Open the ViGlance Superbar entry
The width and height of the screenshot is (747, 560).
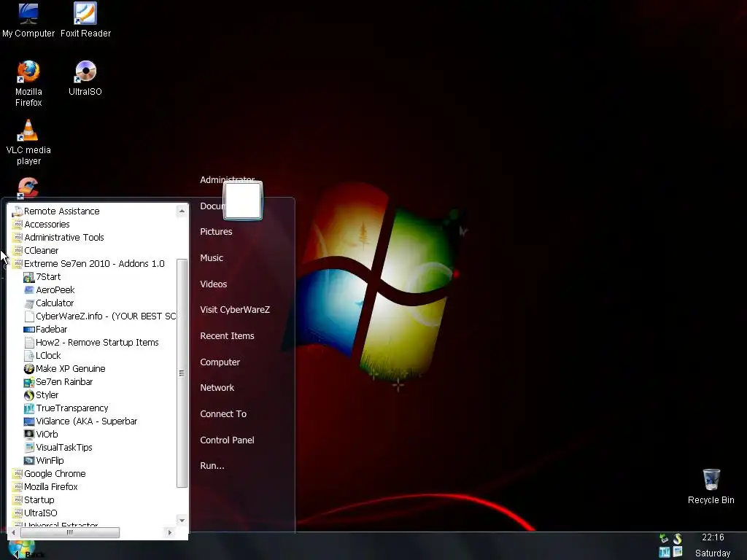pos(80,421)
